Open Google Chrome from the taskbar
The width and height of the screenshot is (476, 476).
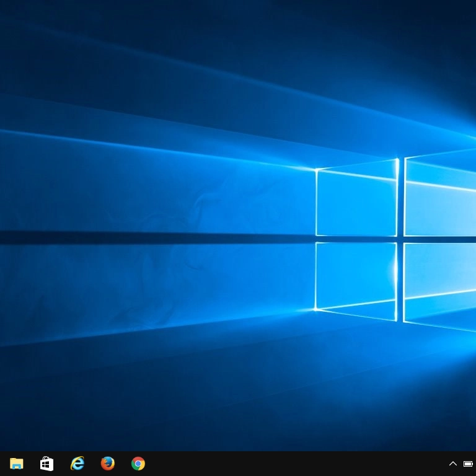click(x=138, y=464)
